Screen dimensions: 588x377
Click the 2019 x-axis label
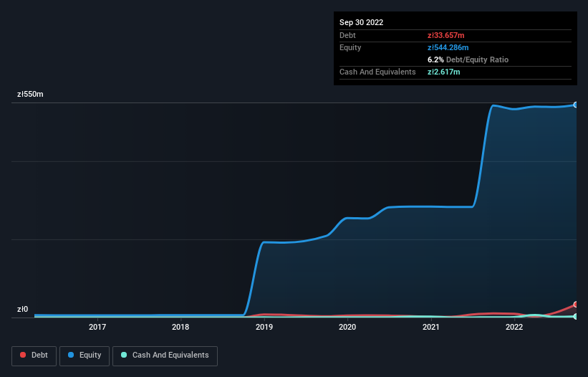[x=264, y=327]
